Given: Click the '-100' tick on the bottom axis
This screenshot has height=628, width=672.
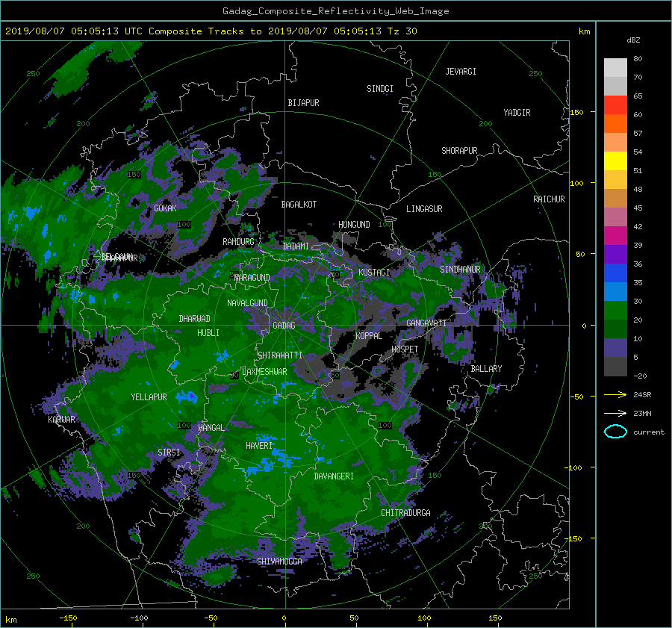Looking at the screenshot, I should (139, 618).
